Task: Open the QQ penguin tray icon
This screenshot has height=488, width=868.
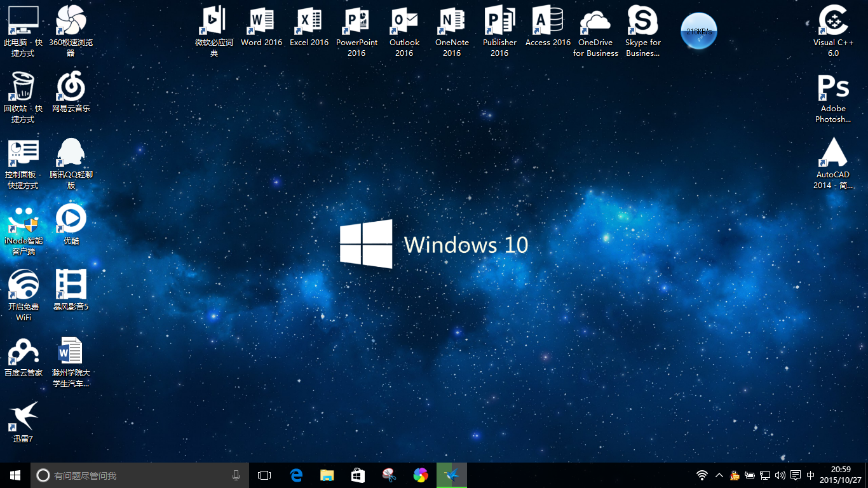Action: (735, 475)
